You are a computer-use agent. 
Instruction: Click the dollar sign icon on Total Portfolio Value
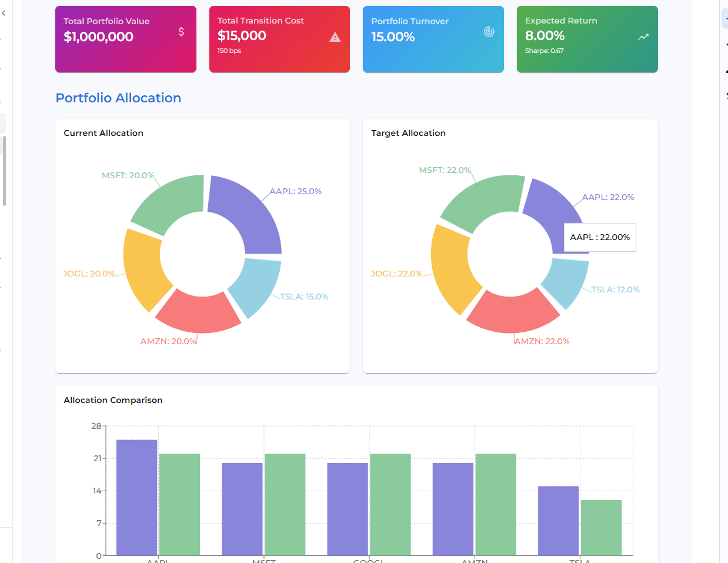[181, 32]
